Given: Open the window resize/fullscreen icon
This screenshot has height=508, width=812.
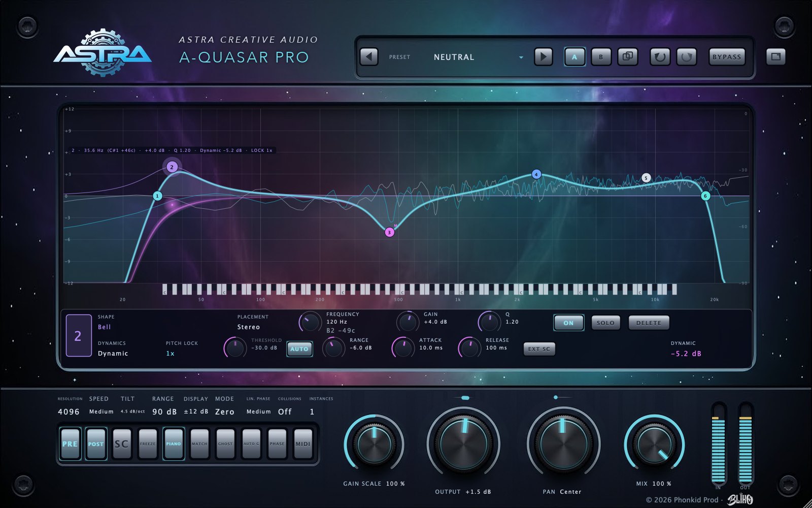Looking at the screenshot, I should tap(775, 56).
